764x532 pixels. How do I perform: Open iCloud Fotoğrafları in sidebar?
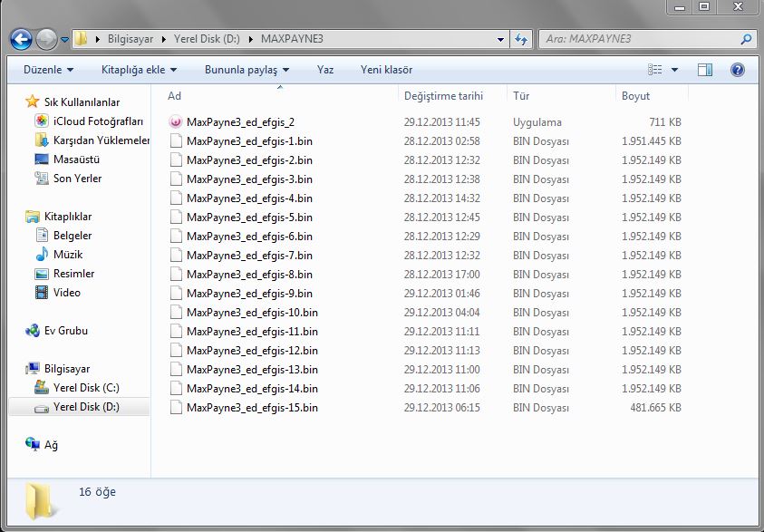pos(89,121)
